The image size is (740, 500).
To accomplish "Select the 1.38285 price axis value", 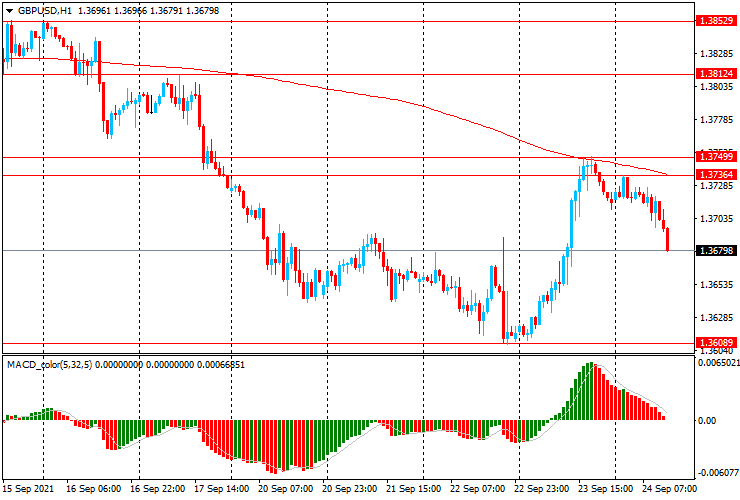I will (x=716, y=54).
